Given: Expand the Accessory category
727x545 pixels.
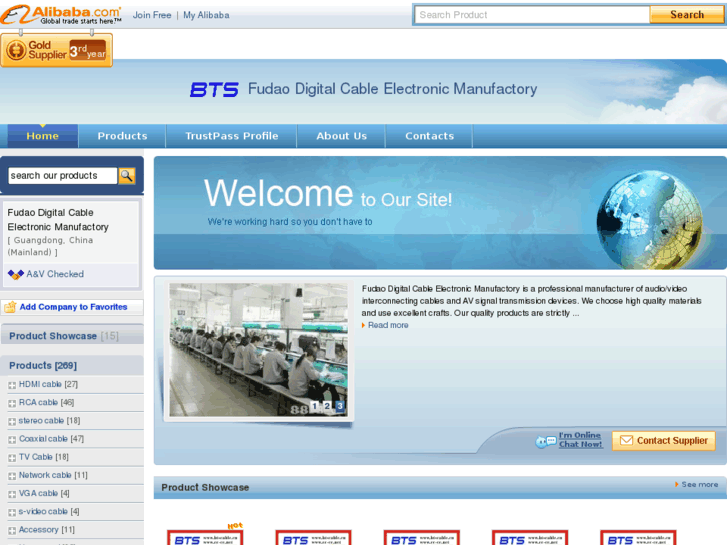Looking at the screenshot, I should [x=12, y=531].
